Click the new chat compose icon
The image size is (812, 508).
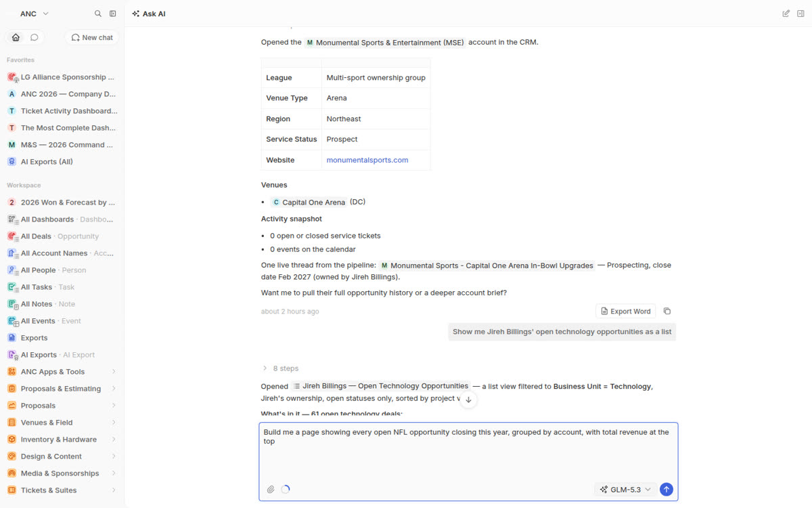pyautogui.click(x=786, y=14)
